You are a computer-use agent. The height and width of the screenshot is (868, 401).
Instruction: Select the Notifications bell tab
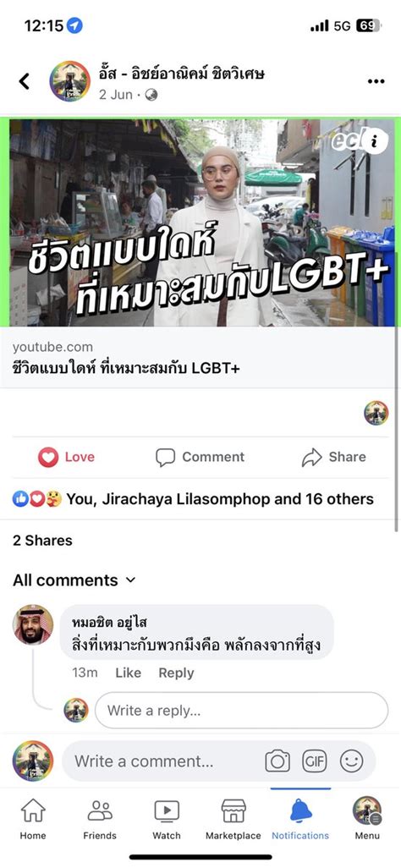(x=300, y=819)
